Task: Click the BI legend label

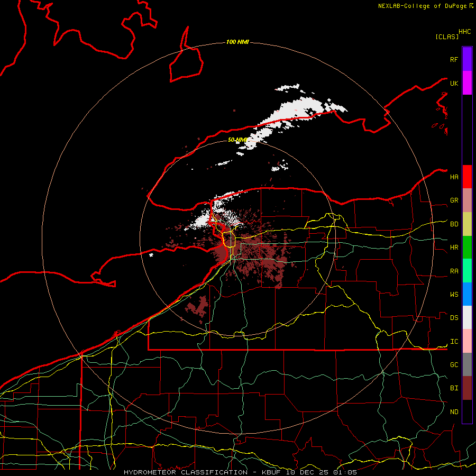Action: coord(454,388)
